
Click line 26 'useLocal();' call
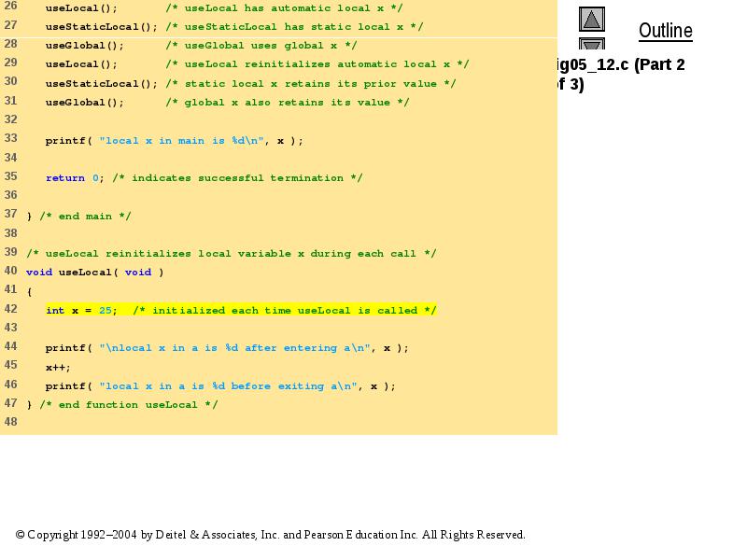(x=81, y=8)
